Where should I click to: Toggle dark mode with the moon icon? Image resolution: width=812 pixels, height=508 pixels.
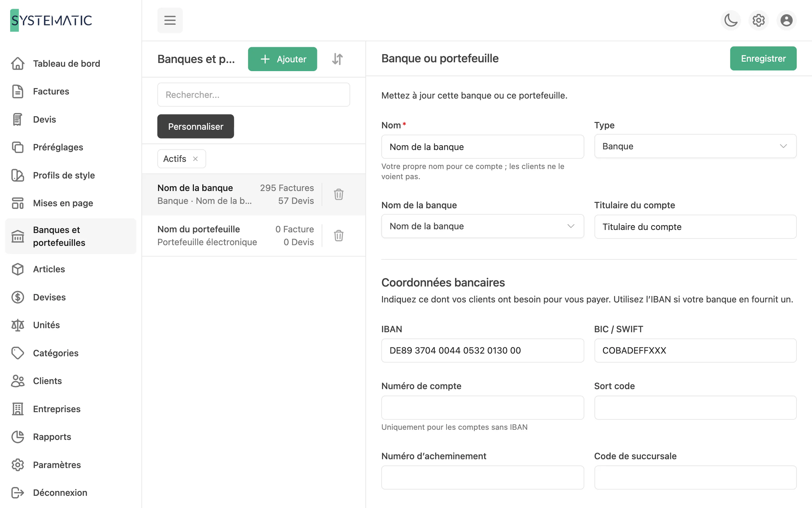731,20
